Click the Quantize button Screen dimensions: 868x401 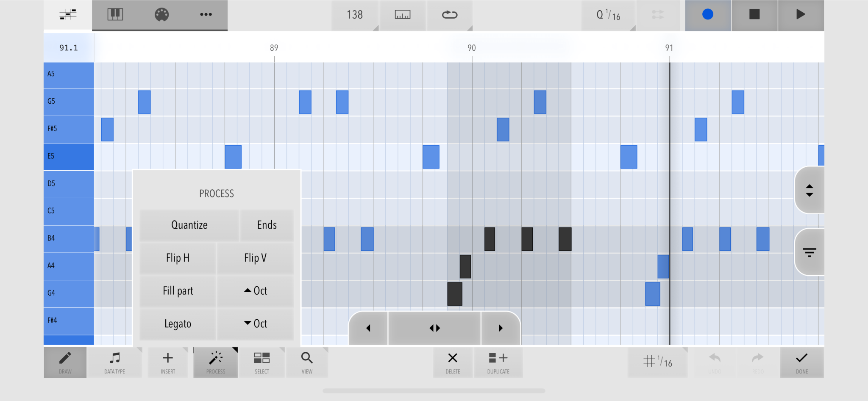[189, 225]
